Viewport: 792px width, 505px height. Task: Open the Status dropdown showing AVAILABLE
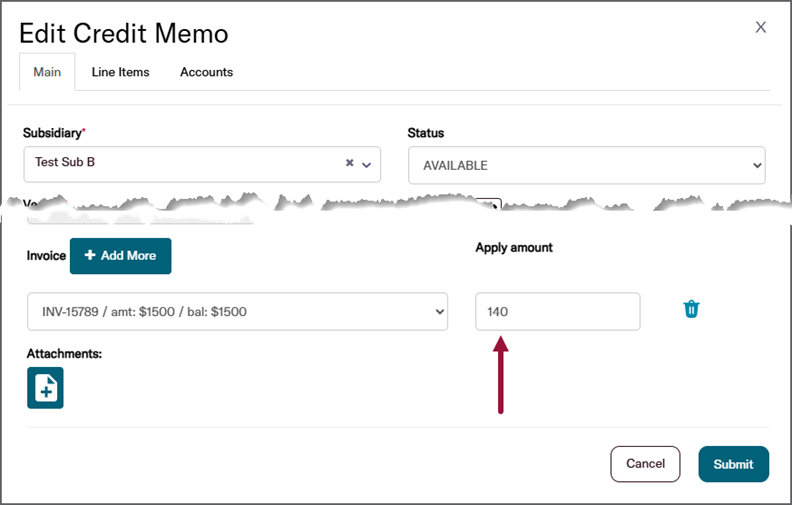586,166
